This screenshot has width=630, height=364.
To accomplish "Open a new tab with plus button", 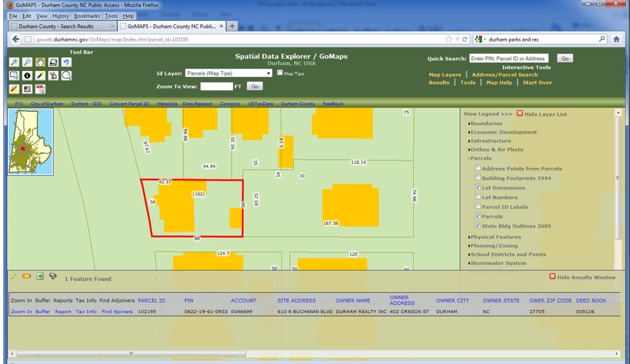I will [x=232, y=26].
